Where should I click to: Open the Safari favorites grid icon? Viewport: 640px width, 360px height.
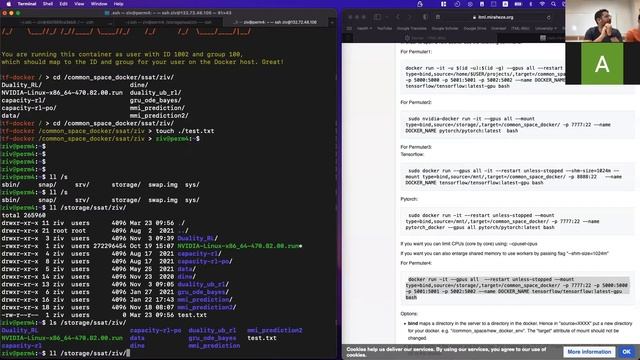tap(349, 29)
